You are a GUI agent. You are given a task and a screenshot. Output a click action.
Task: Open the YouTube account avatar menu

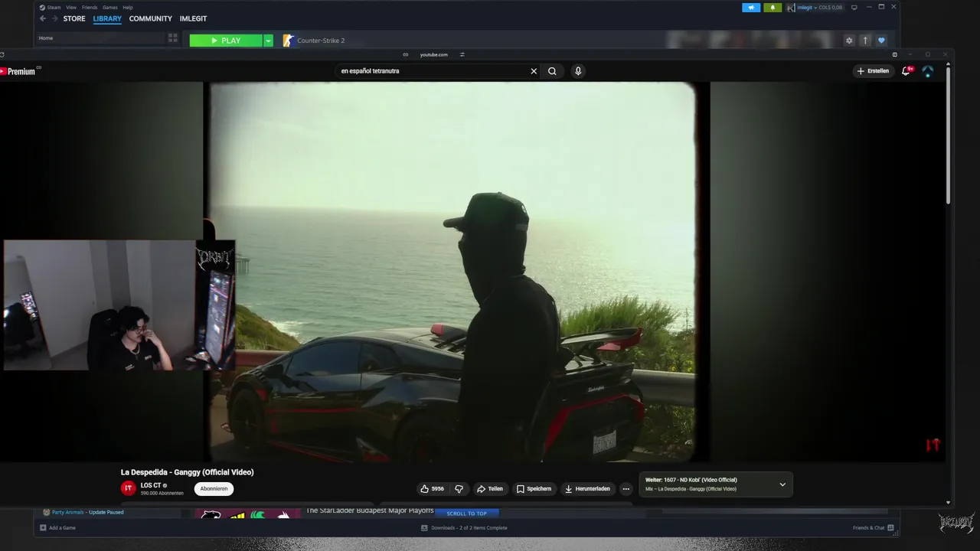928,71
